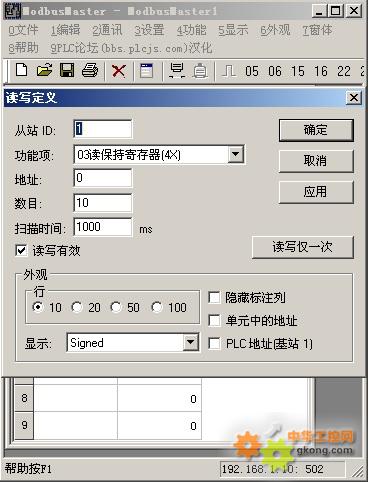This screenshot has height=482, width=368.
Task: Click the 取消 button
Action: (316, 161)
